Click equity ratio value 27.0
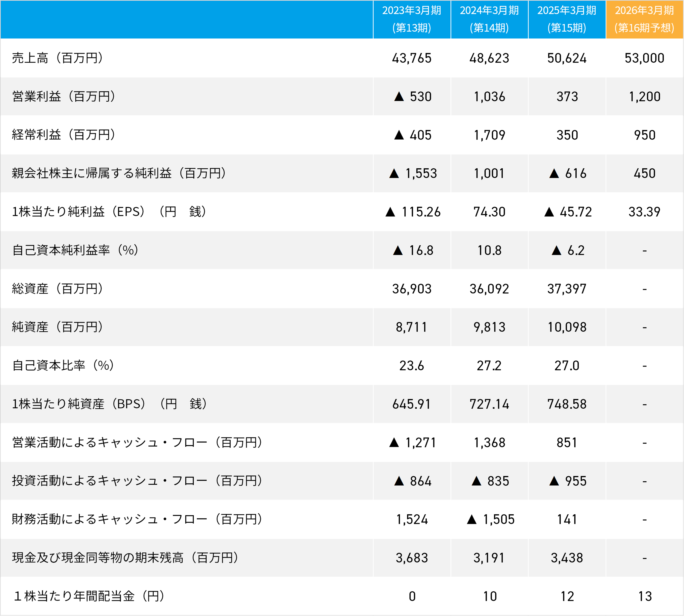This screenshot has height=616, width=684. pos(567,366)
